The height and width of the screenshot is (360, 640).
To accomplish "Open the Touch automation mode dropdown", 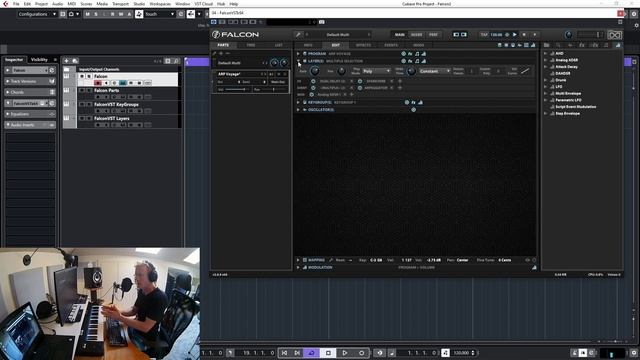I will tap(160, 14).
